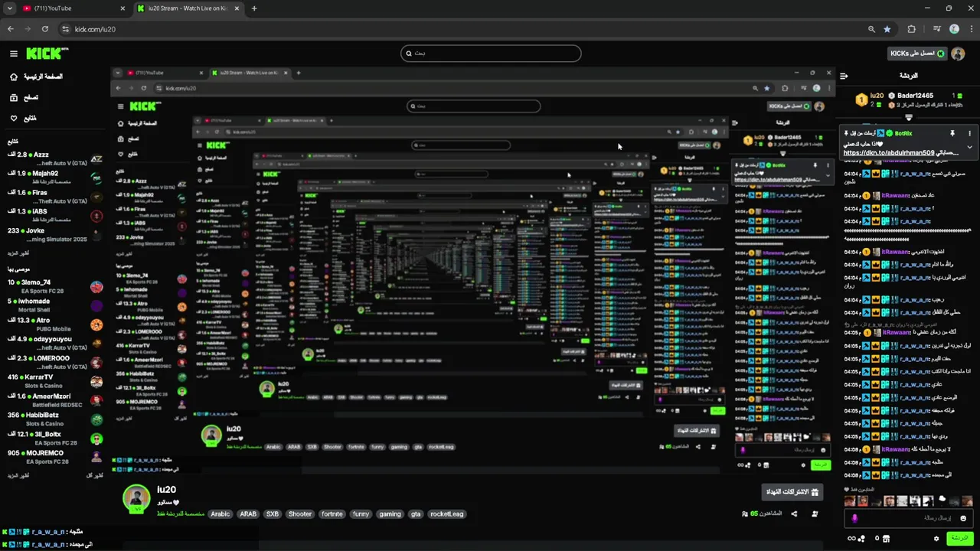Switch to the iu20 Stream Kick tab
The width and height of the screenshot is (980, 551).
(x=188, y=8)
